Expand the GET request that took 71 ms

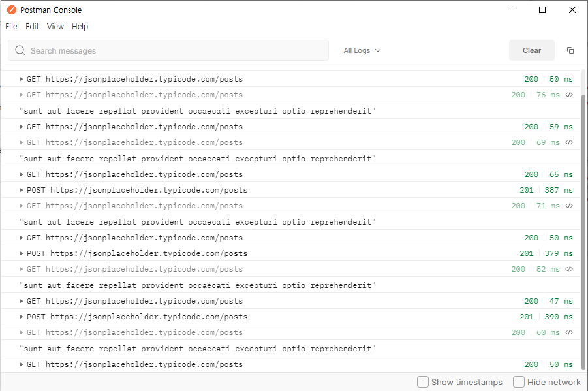coord(22,206)
